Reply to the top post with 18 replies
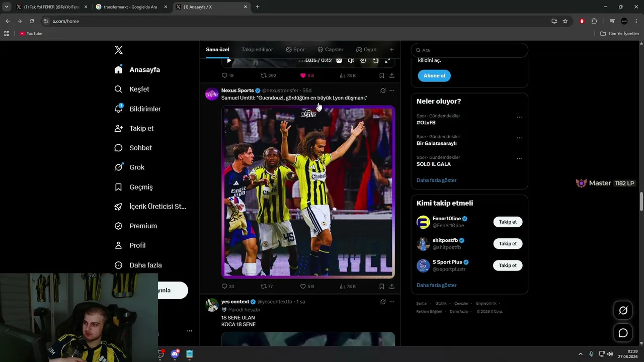This screenshot has height=362, width=644. point(227,75)
